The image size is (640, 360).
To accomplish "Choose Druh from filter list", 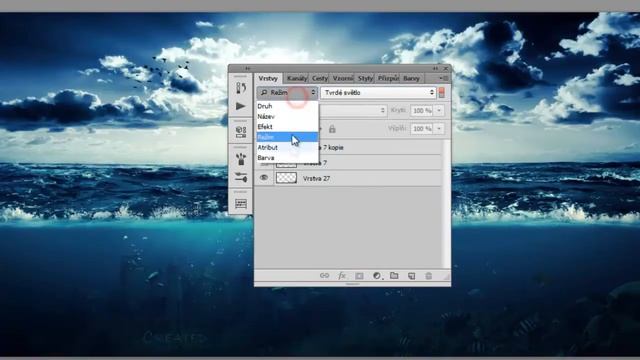I will [x=287, y=106].
